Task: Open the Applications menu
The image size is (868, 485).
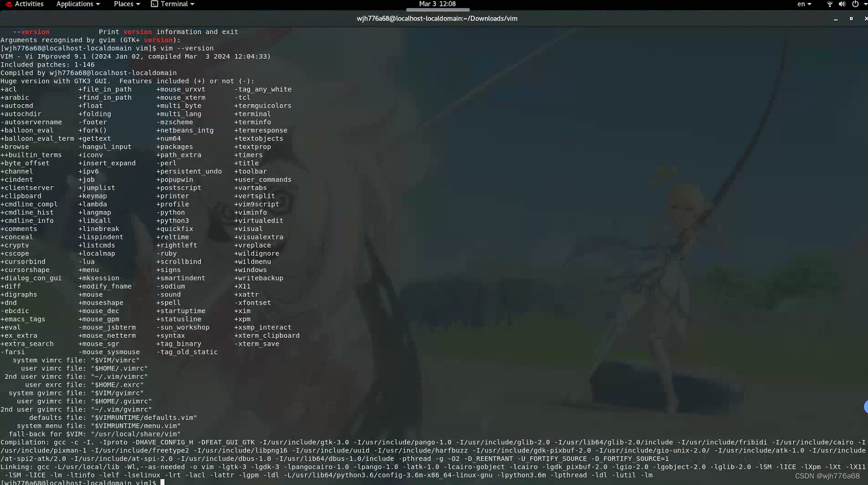Action: point(78,4)
